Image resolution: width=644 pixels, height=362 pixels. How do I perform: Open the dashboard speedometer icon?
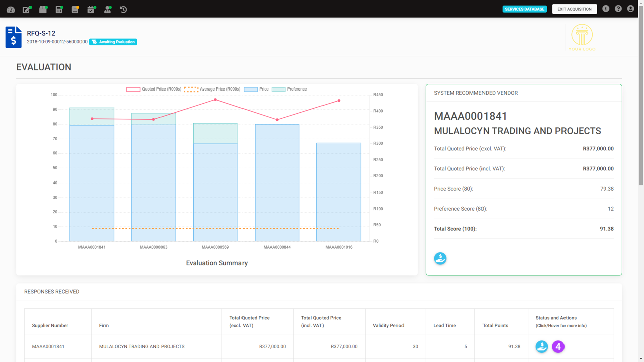11,9
